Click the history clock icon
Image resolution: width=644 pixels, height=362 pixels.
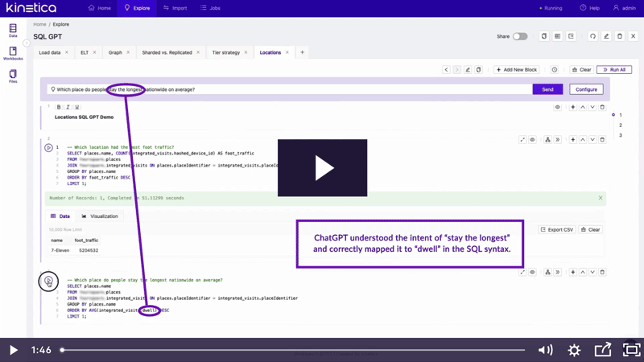tap(555, 70)
